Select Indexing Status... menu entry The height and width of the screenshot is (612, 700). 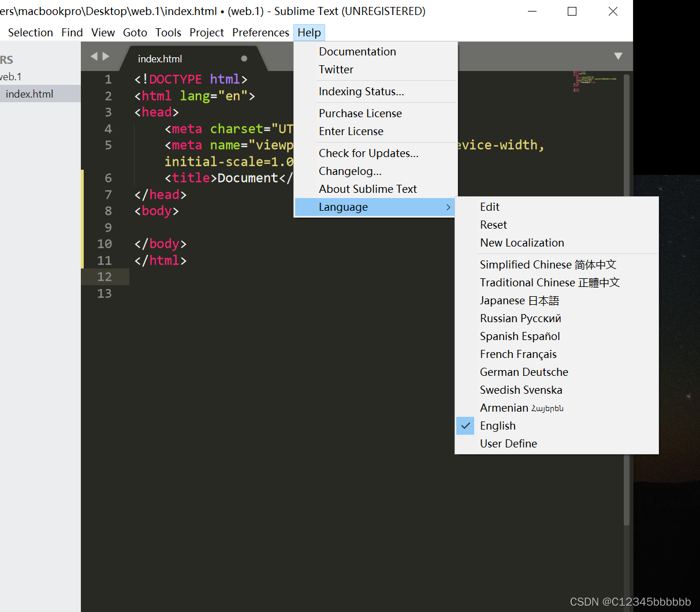[375, 91]
